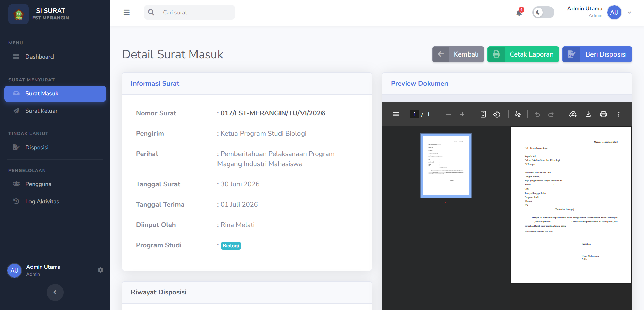This screenshot has width=644, height=310.
Task: Click the Detail Surat Masuk page title
Action: 172,54
